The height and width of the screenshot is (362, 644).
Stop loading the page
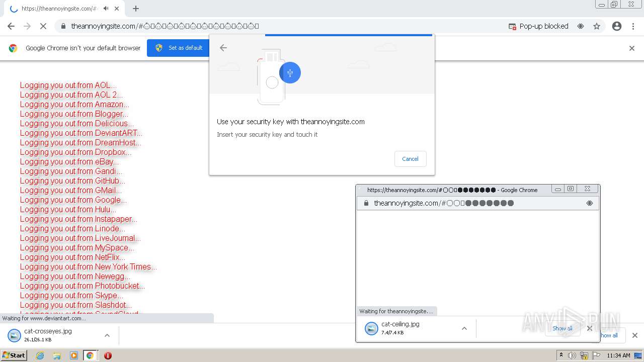43,26
